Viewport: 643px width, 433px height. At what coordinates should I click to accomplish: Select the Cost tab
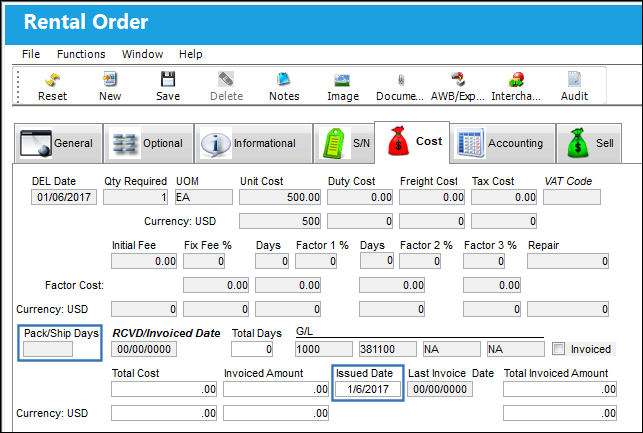[412, 142]
